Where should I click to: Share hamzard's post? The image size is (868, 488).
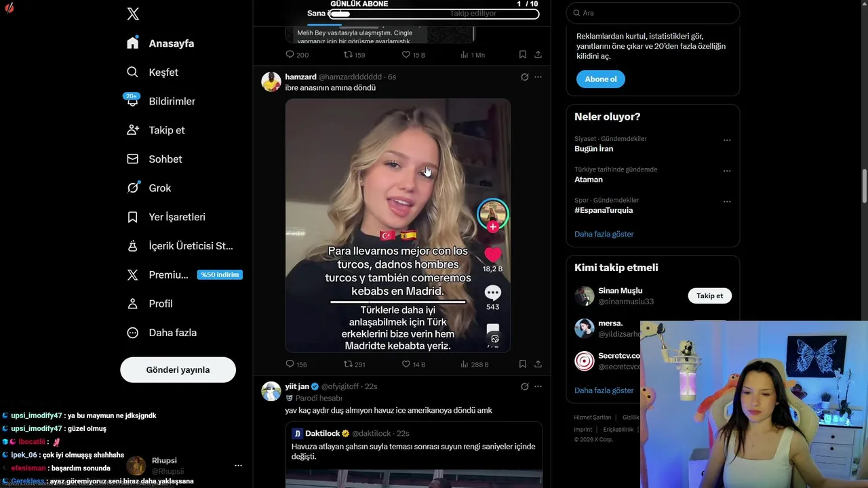pyautogui.click(x=538, y=364)
